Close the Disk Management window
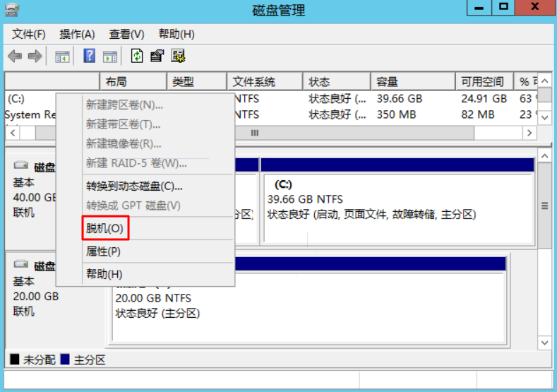This screenshot has width=557, height=392. [535, 8]
